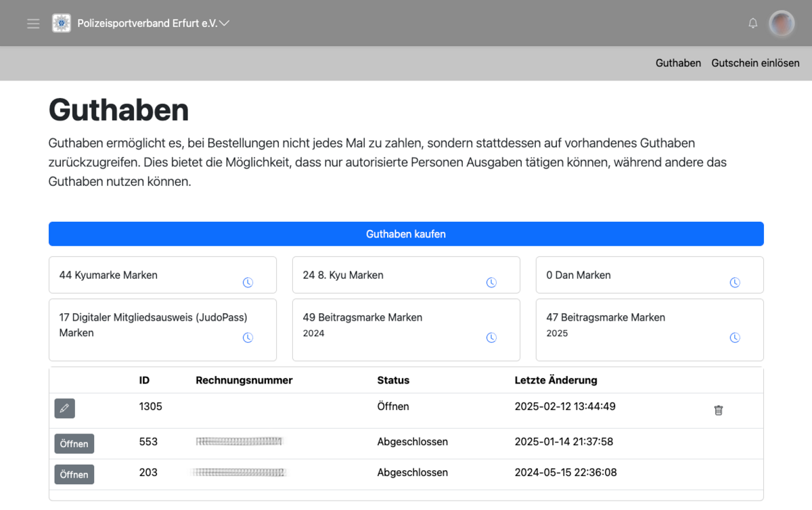Show history clock for Beitragsmarke 2025
812x510 pixels.
pos(735,338)
